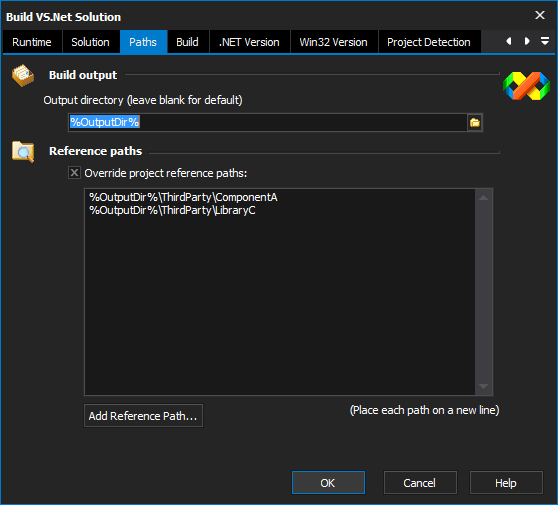Switch to the Runtime tab
The width and height of the screenshot is (558, 505).
point(32,42)
